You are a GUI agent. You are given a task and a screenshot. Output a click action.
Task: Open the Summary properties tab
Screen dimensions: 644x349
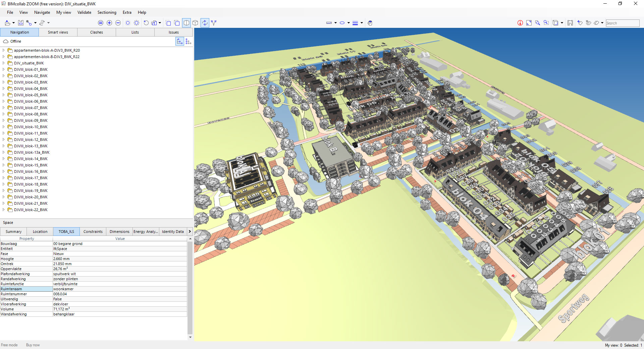(13, 232)
